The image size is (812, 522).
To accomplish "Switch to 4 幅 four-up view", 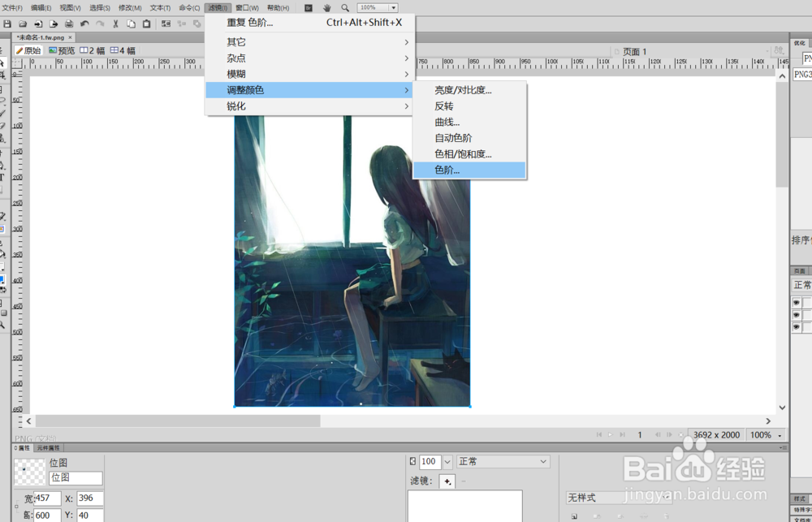I will pos(123,50).
